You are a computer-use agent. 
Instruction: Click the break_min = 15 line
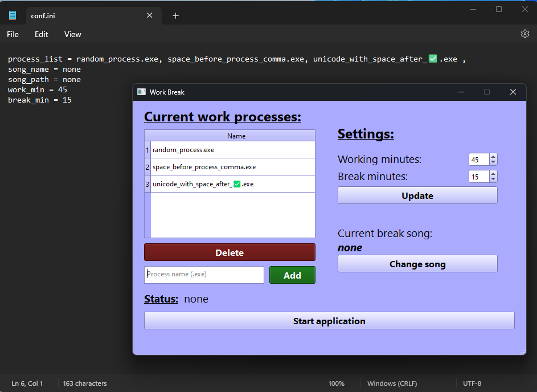coord(40,100)
